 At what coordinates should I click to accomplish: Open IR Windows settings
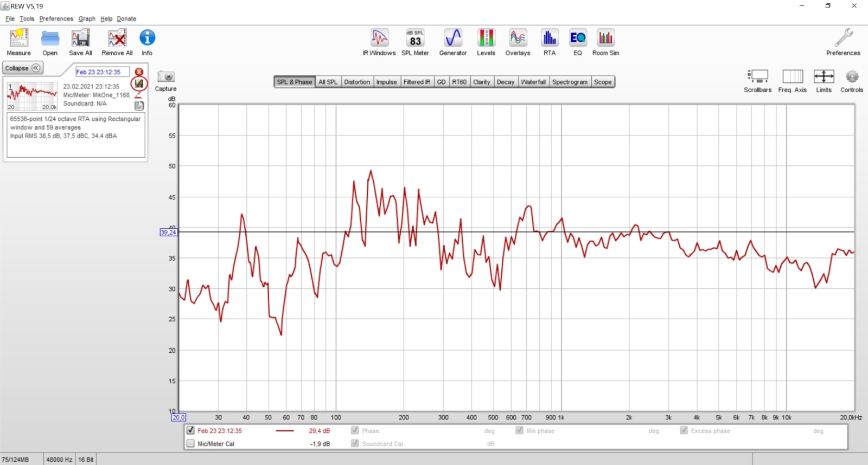point(379,42)
